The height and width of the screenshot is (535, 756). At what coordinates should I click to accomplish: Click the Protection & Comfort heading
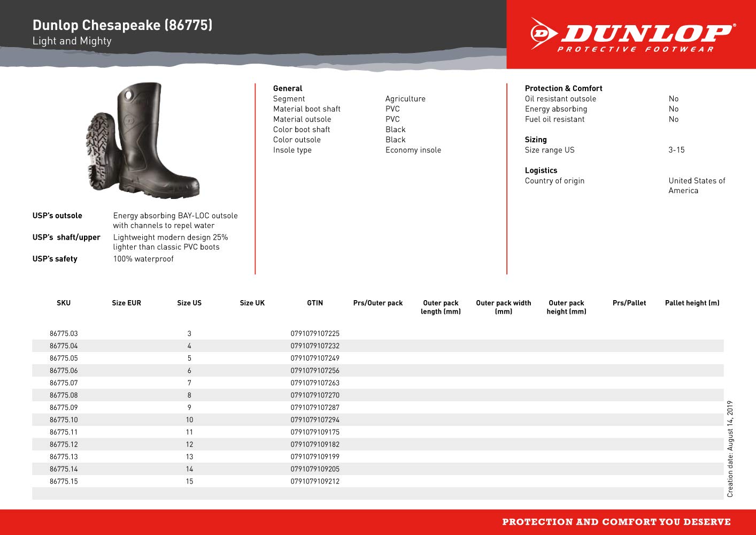tap(564, 88)
